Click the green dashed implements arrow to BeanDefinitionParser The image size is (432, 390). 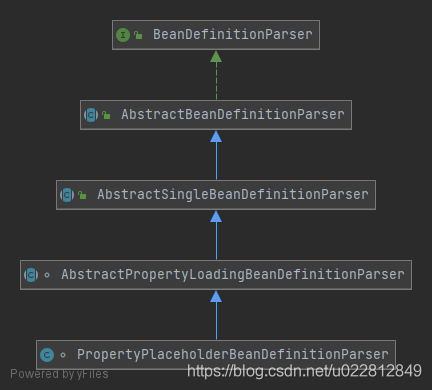(x=216, y=75)
